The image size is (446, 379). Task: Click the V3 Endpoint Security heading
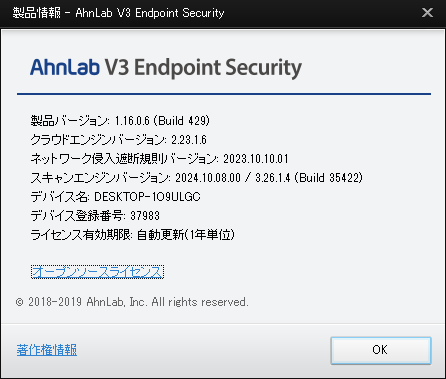point(203,68)
